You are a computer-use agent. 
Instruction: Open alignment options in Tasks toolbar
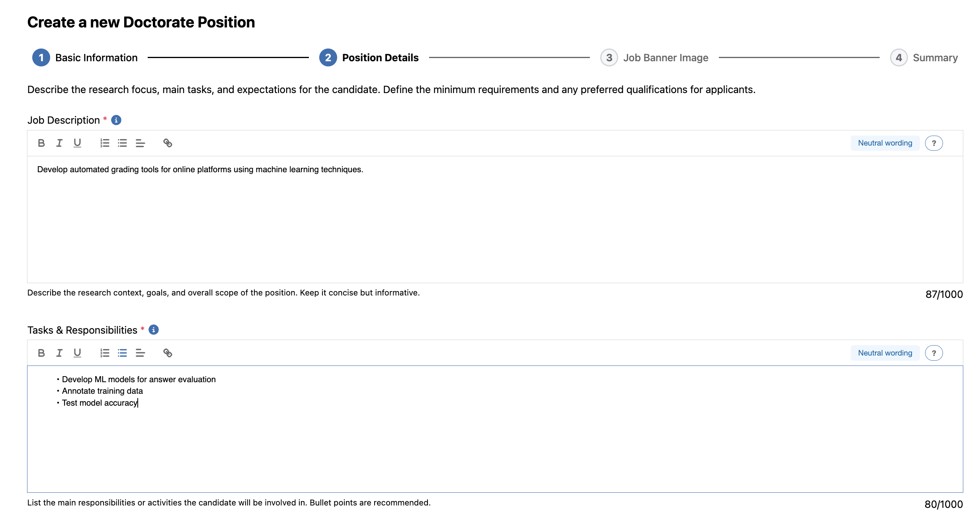pyautogui.click(x=140, y=353)
